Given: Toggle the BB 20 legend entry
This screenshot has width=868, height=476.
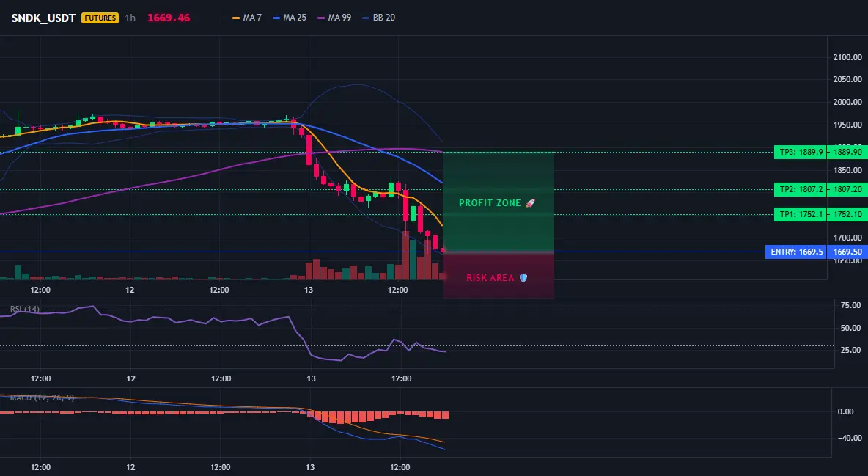Looking at the screenshot, I should pos(378,18).
